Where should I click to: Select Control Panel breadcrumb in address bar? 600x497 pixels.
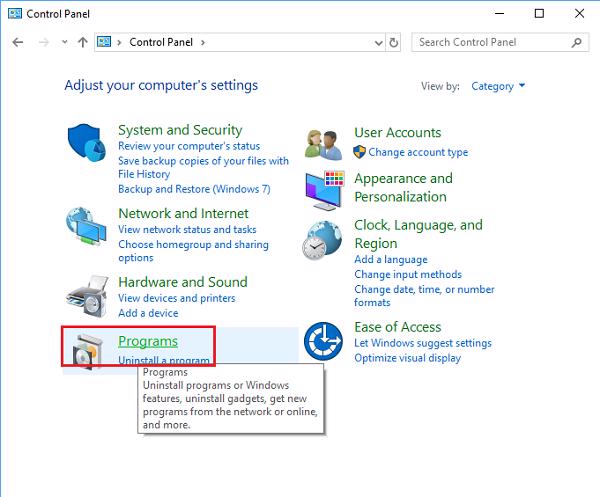point(161,42)
